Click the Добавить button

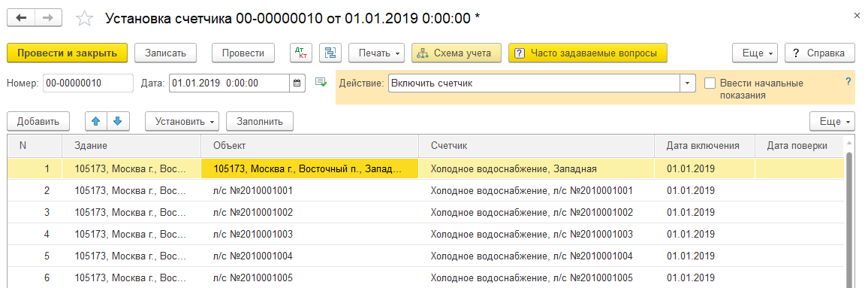(x=38, y=121)
